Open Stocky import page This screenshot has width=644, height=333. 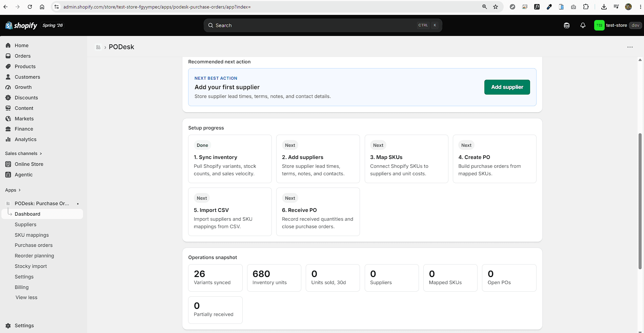click(x=31, y=266)
